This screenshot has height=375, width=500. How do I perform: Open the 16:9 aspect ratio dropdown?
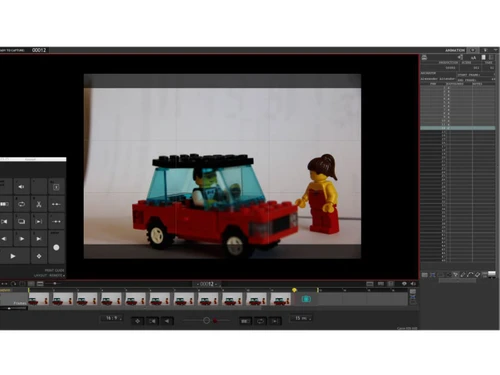coord(112,318)
